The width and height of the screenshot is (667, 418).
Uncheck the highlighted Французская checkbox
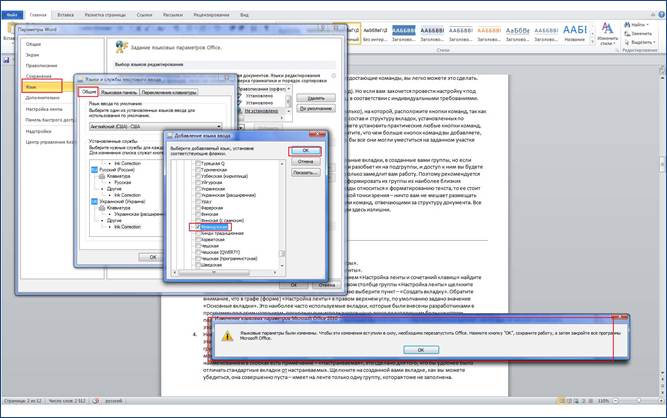click(198, 227)
